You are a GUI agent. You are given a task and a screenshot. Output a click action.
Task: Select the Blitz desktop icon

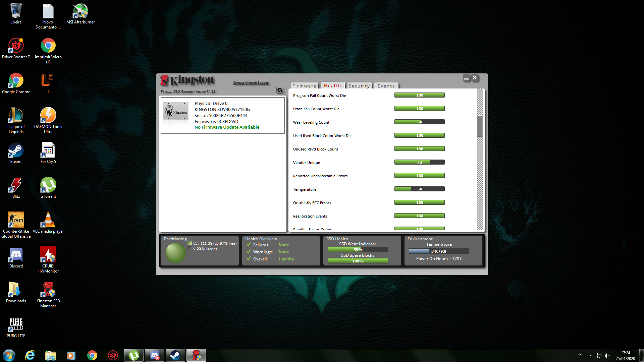(x=16, y=188)
